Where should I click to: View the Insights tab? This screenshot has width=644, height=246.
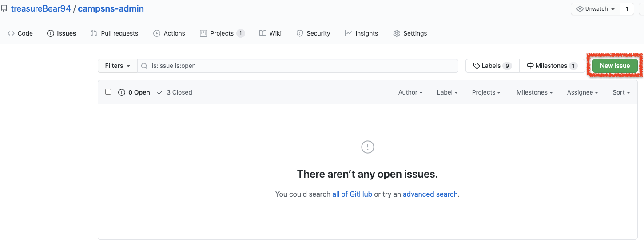click(x=362, y=33)
